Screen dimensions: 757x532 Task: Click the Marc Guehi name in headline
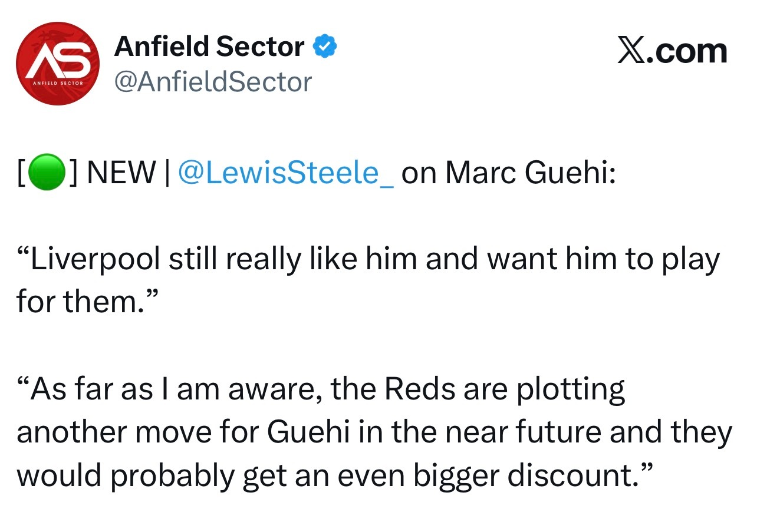click(529, 173)
